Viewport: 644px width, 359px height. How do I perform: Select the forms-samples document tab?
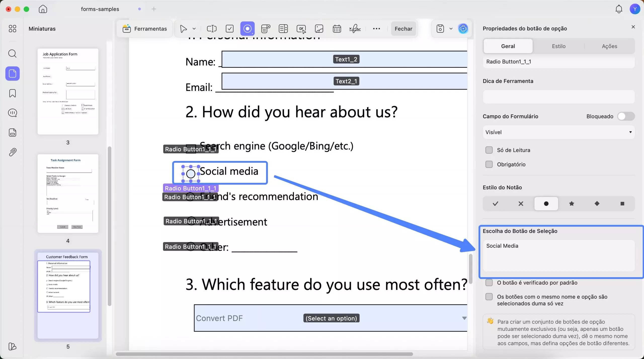(100, 9)
